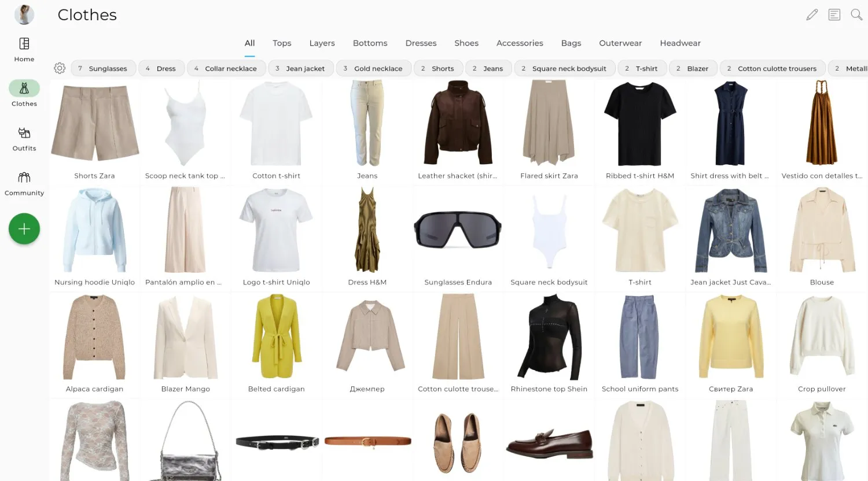Image resolution: width=868 pixels, height=481 pixels.
Task: Open the Logo t-shirt Uniqlo item
Action: [x=277, y=238]
